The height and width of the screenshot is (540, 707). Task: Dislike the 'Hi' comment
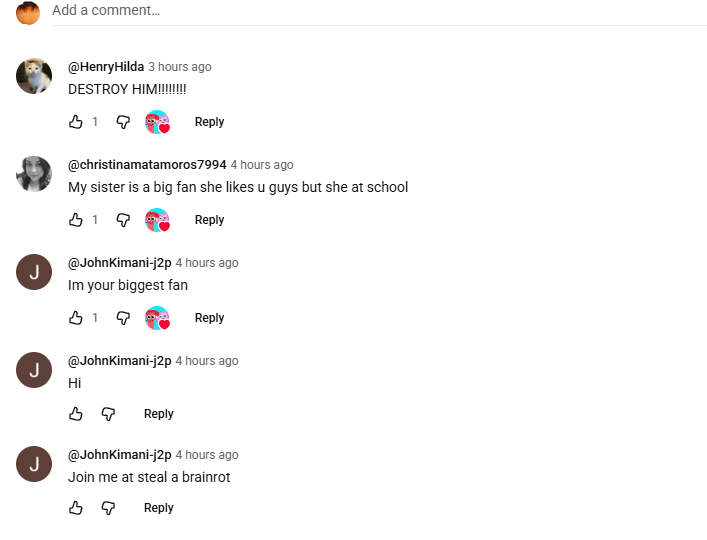(x=108, y=414)
